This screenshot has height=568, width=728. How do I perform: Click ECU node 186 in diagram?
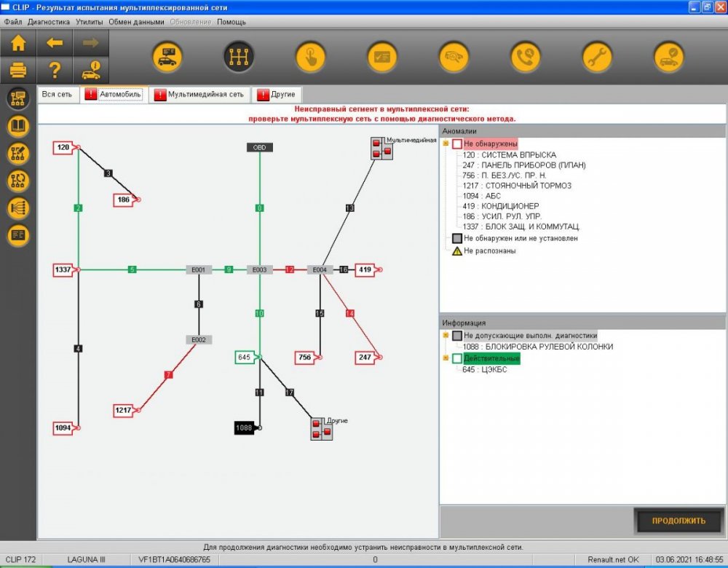pyautogui.click(x=124, y=200)
